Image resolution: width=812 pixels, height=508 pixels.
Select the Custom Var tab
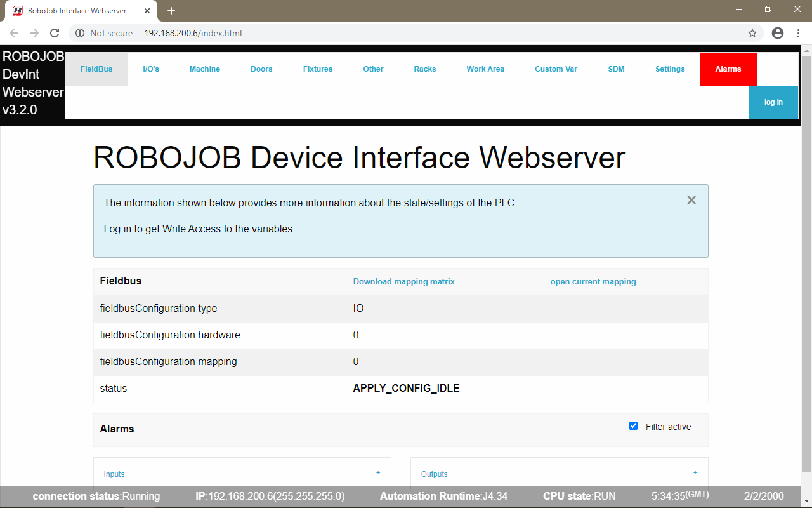(556, 69)
